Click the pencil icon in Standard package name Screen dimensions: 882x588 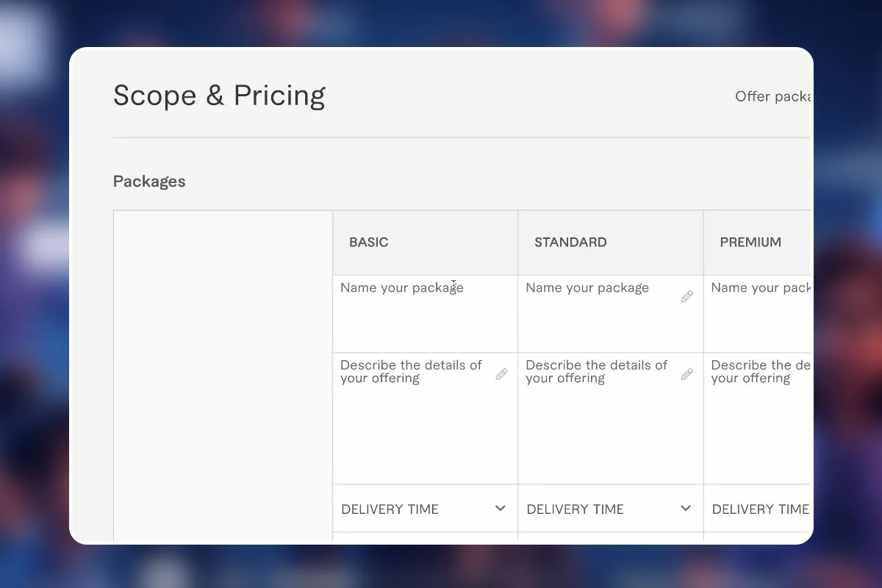(686, 297)
